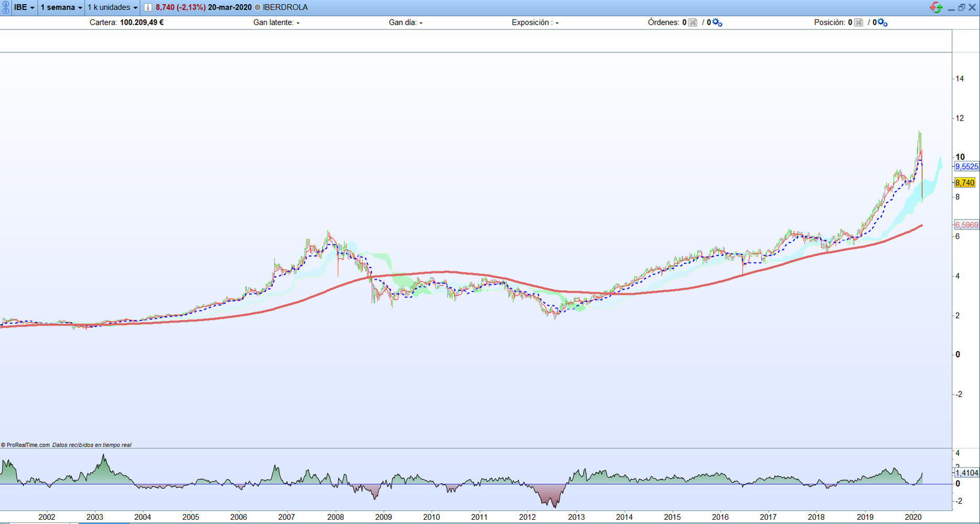Click the yellow 8,740 current price tag

coord(965,183)
